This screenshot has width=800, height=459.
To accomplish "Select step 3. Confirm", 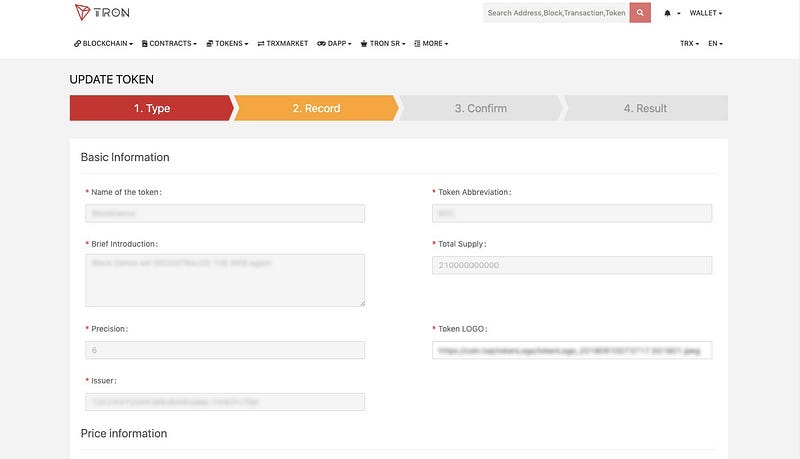I will pos(481,108).
